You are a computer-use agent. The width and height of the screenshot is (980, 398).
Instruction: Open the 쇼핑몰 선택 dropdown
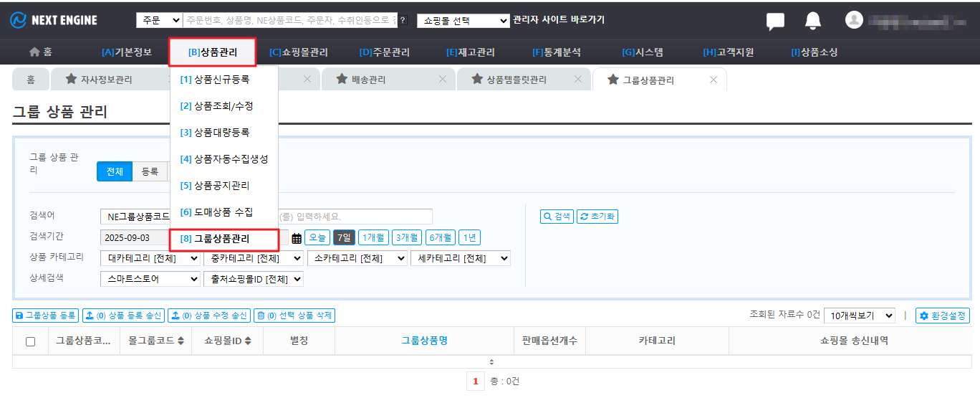(x=463, y=21)
